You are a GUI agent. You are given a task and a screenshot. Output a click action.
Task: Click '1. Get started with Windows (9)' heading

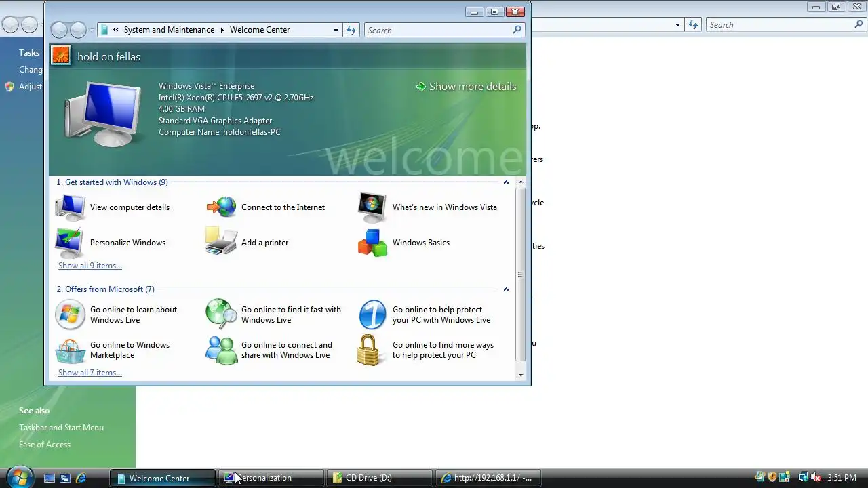coord(112,182)
